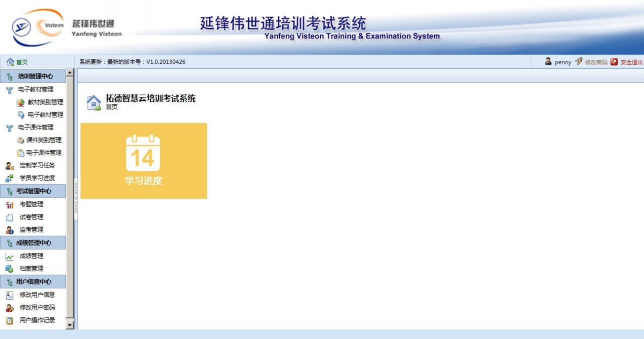Click the 修改密码 key icon in the header

579,61
